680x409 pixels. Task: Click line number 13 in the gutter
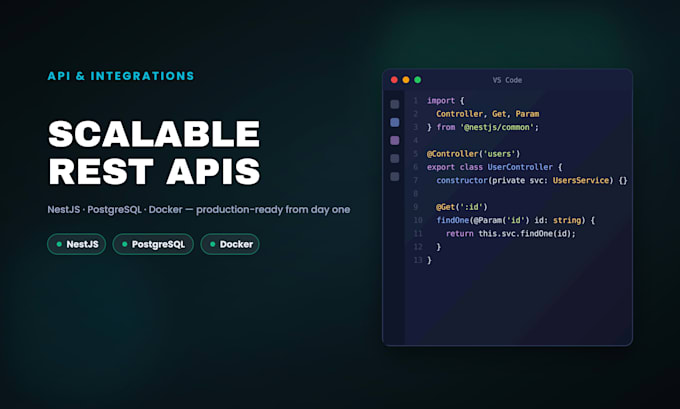point(418,260)
